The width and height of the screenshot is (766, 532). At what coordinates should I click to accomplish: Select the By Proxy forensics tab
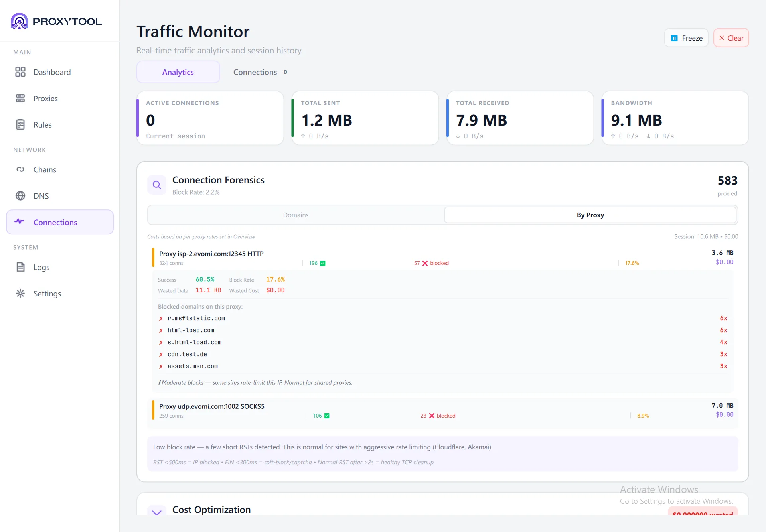[x=590, y=215]
